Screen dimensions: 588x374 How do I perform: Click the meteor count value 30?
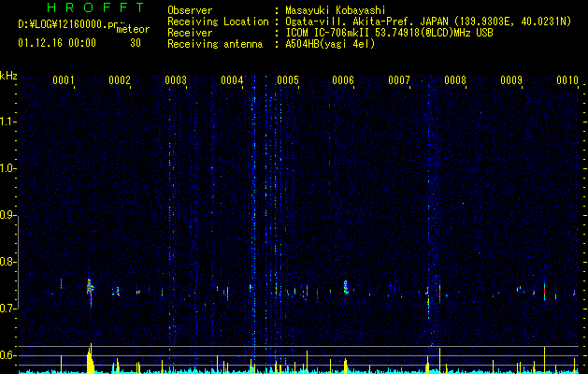pos(136,43)
